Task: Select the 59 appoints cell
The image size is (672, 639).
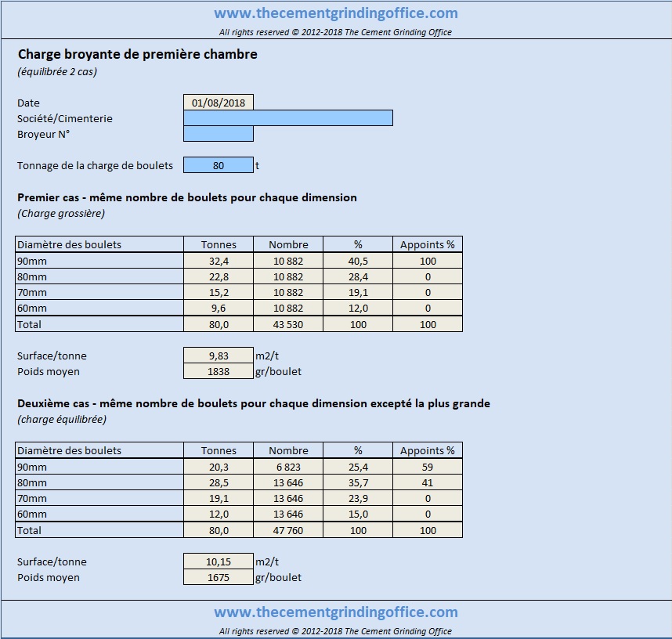Action: point(428,467)
